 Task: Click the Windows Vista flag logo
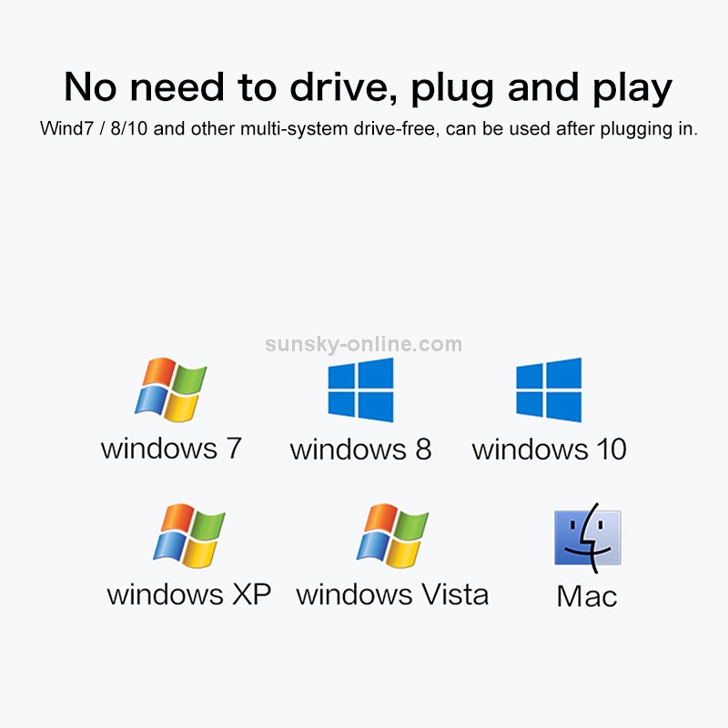[x=392, y=535]
